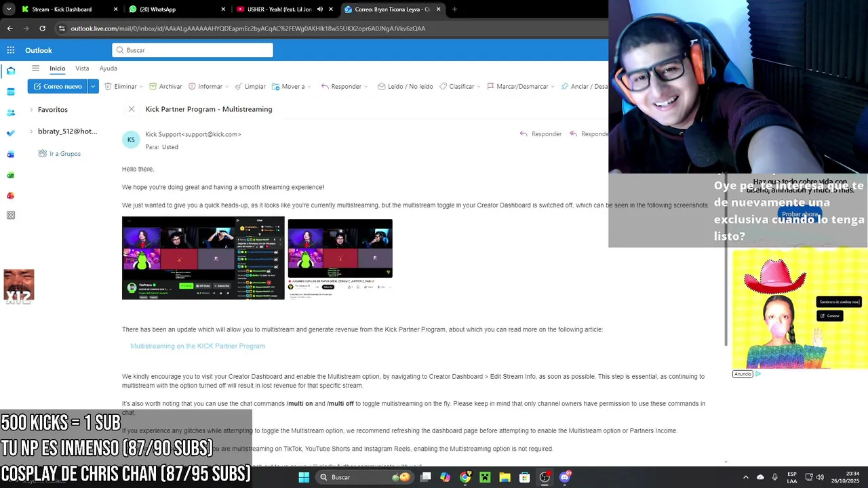Viewport: 868px width, 488px height.
Task: Compose a Correo nuevo message
Action: [x=58, y=87]
